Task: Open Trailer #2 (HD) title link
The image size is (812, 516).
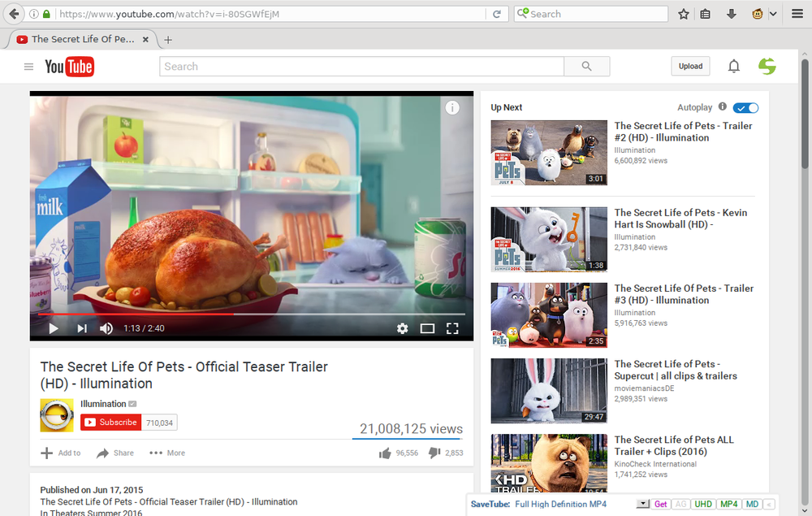Action: coord(683,132)
